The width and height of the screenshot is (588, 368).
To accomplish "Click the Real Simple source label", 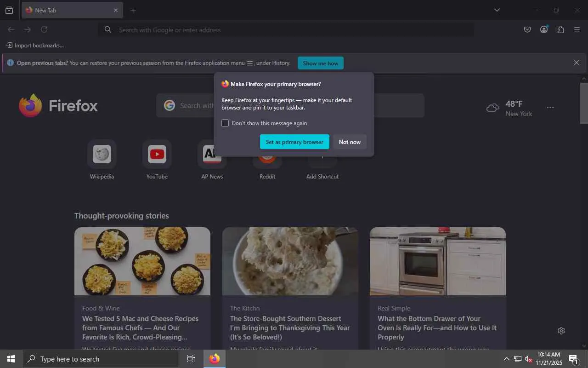I will click(394, 308).
